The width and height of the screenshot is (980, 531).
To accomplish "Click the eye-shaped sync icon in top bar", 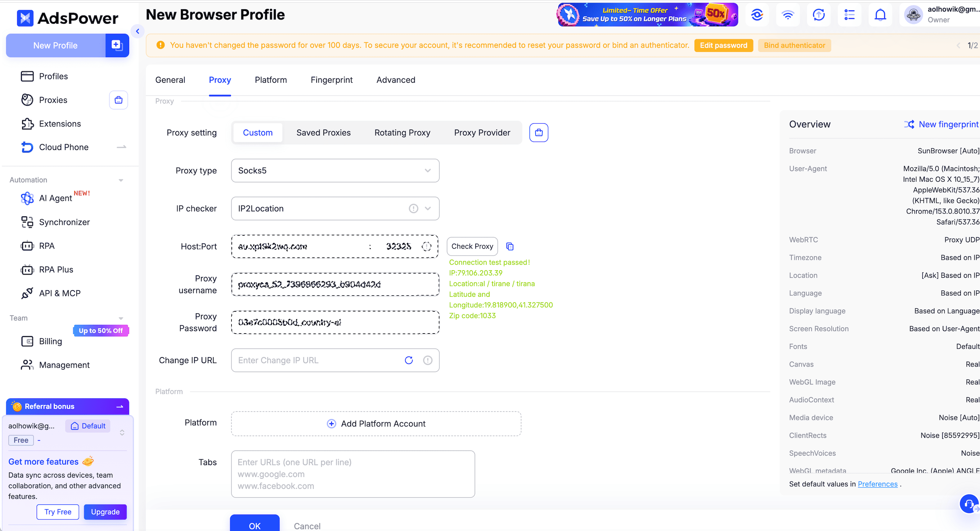I will [757, 15].
